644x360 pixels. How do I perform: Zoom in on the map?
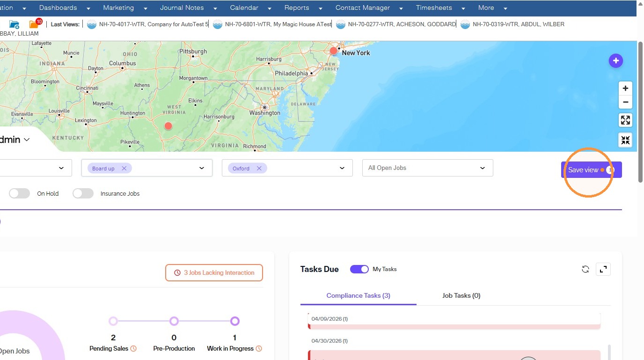click(x=625, y=88)
